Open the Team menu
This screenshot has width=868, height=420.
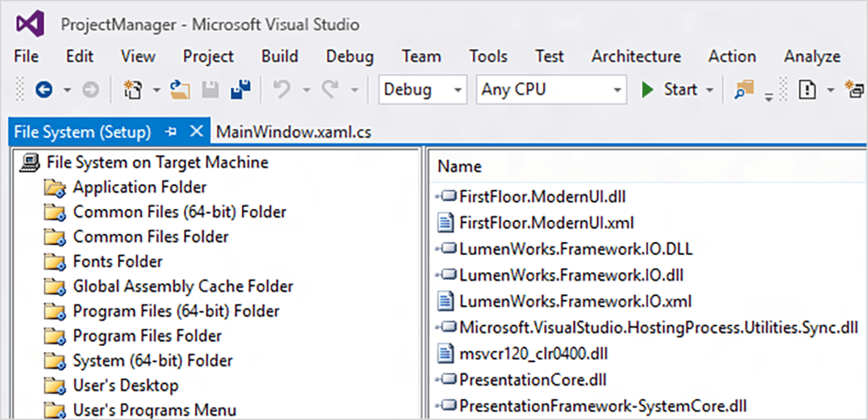click(x=421, y=56)
